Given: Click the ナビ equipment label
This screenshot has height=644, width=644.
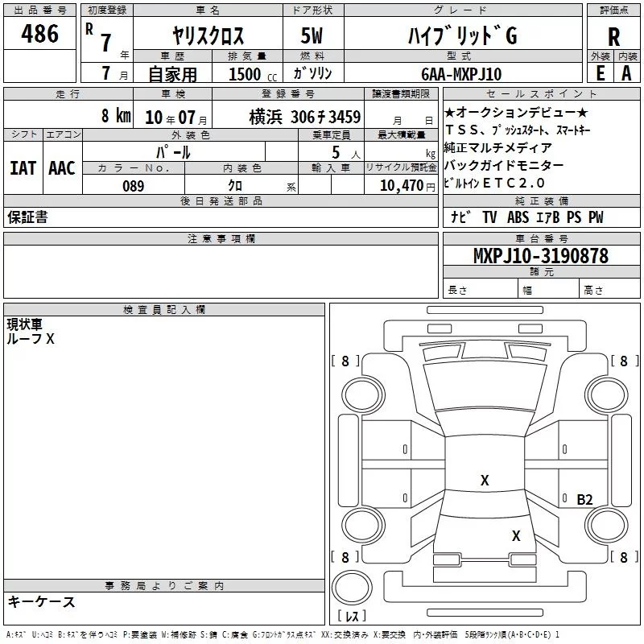Looking at the screenshot, I should (460, 217).
